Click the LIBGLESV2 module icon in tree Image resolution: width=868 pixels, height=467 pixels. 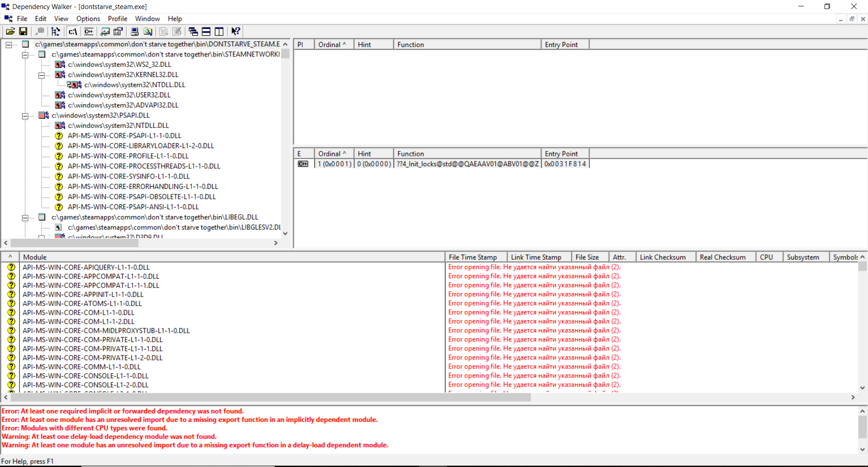pyautogui.click(x=58, y=227)
